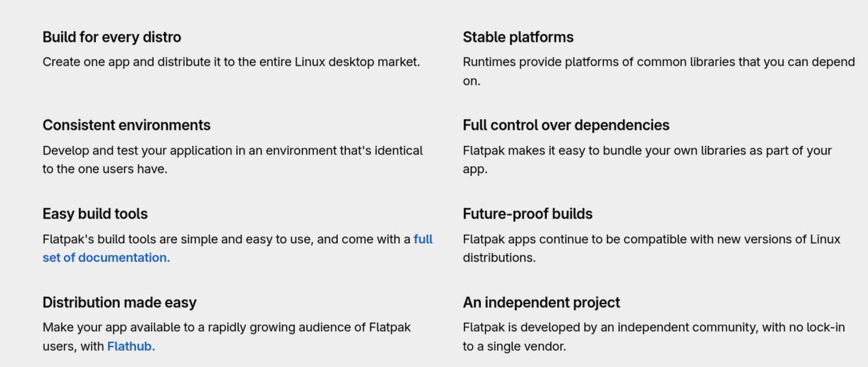Image resolution: width=868 pixels, height=367 pixels.
Task: Click the 'Future-proof builds' heading
Action: coord(527,214)
